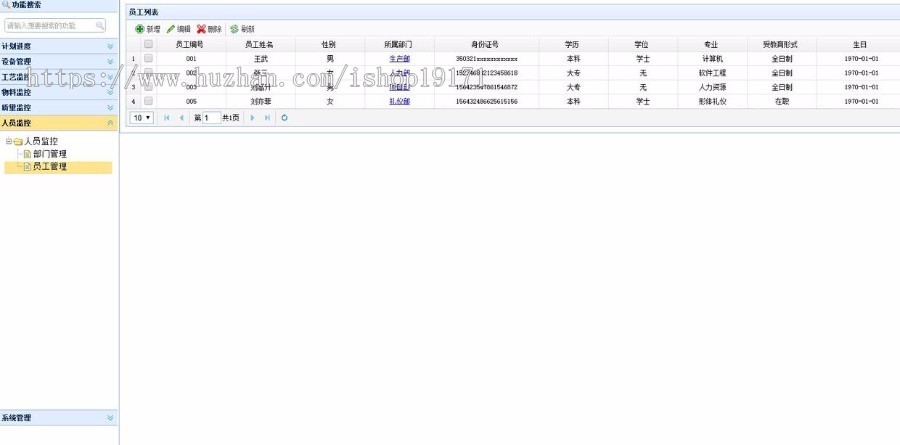This screenshot has width=900, height=445.
Task: Open 员工管理 in the tree
Action: pyautogui.click(x=50, y=167)
